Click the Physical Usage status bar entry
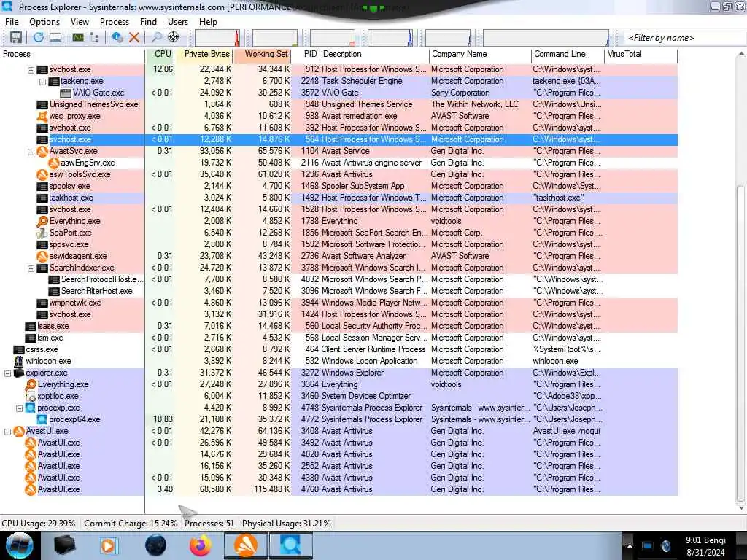The image size is (747, 560). 286,524
